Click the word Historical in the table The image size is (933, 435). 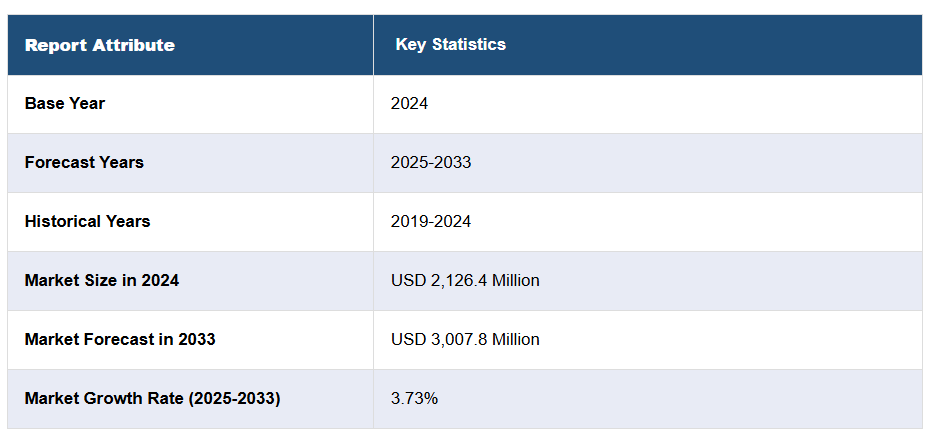[62, 221]
